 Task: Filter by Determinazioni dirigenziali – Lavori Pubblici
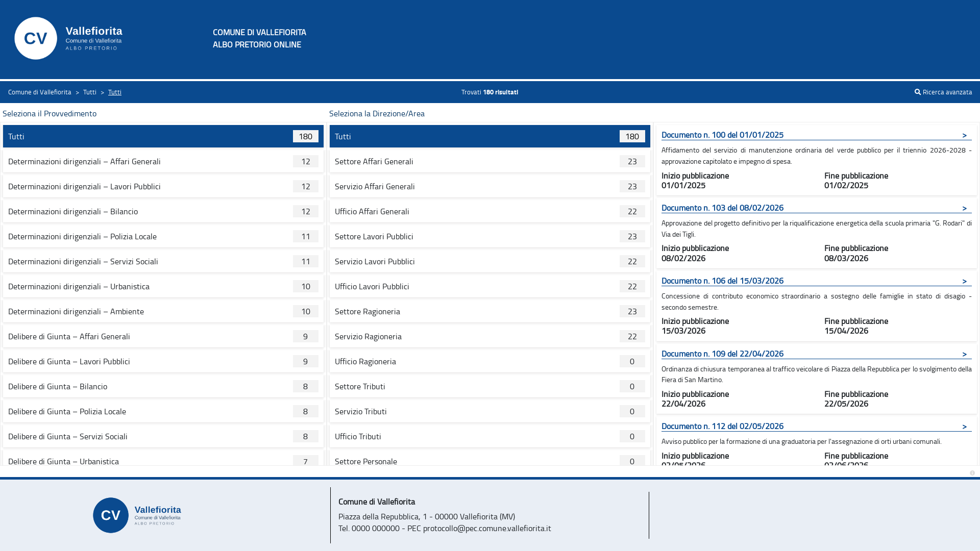163,186
